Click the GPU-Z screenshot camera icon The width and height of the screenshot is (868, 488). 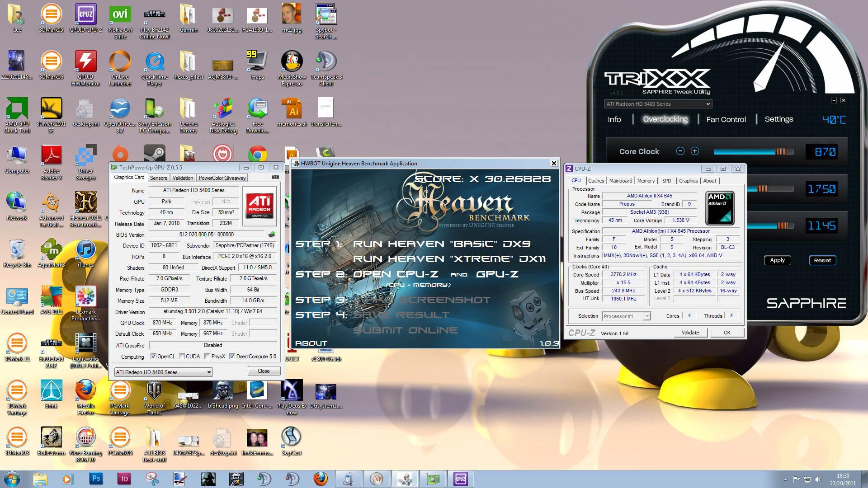click(x=275, y=178)
